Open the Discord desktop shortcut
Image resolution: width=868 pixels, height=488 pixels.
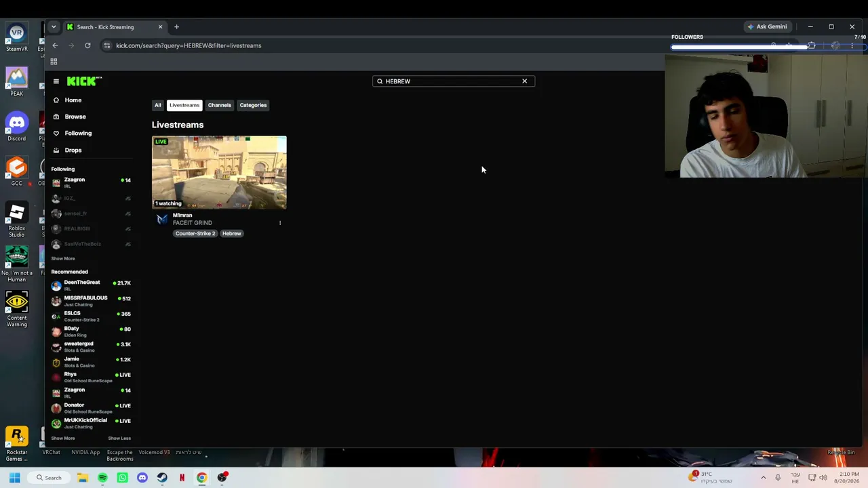17,127
